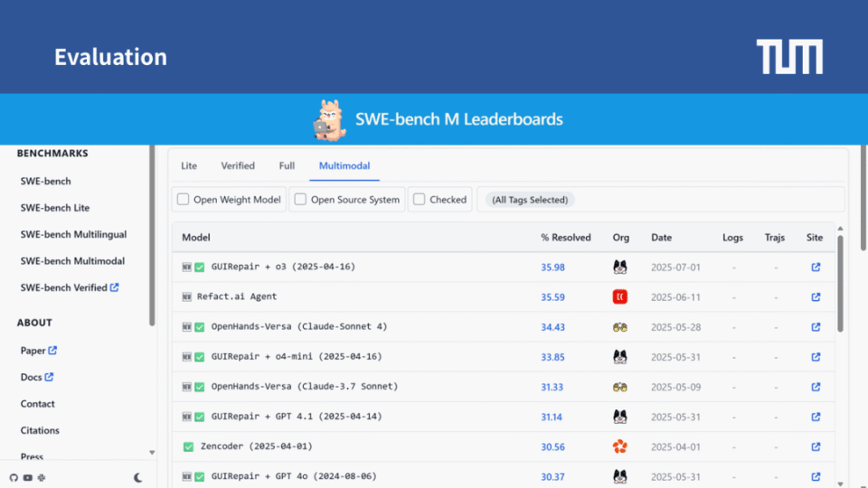This screenshot has height=488, width=868.
Task: Open site link for GUIRepair + GPT 4o
Action: [816, 476]
